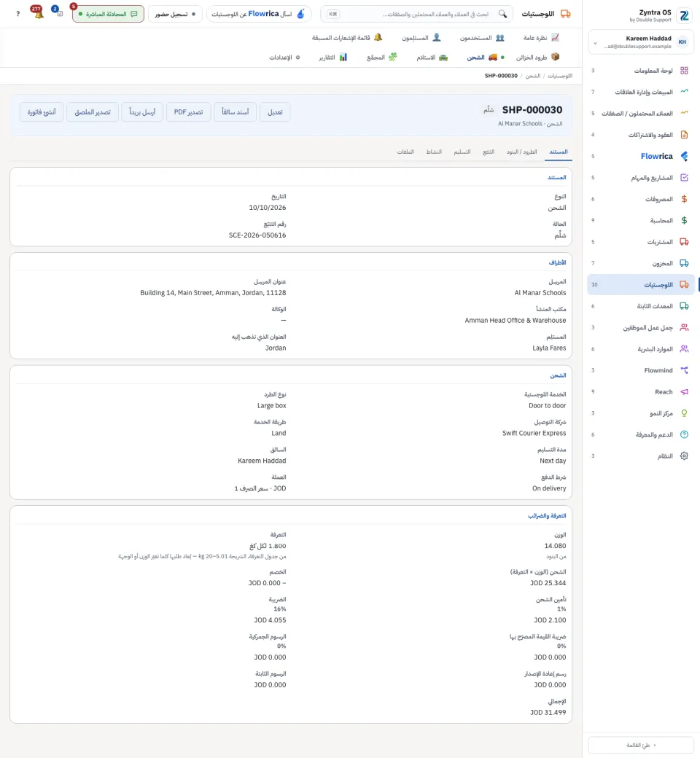Click the Growth Center bulb icon (مركز النمو)

tap(684, 413)
